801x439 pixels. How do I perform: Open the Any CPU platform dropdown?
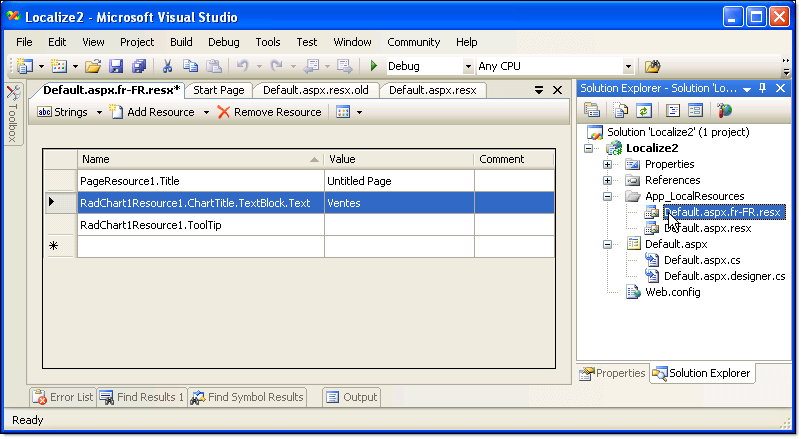pos(628,66)
